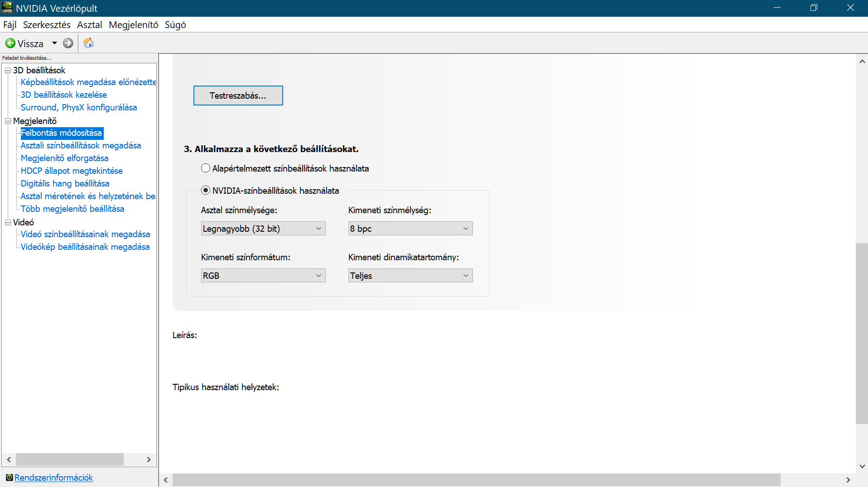Collapse the 3D beállítások tree node
Image resolution: width=868 pixels, height=487 pixels.
pos(8,70)
